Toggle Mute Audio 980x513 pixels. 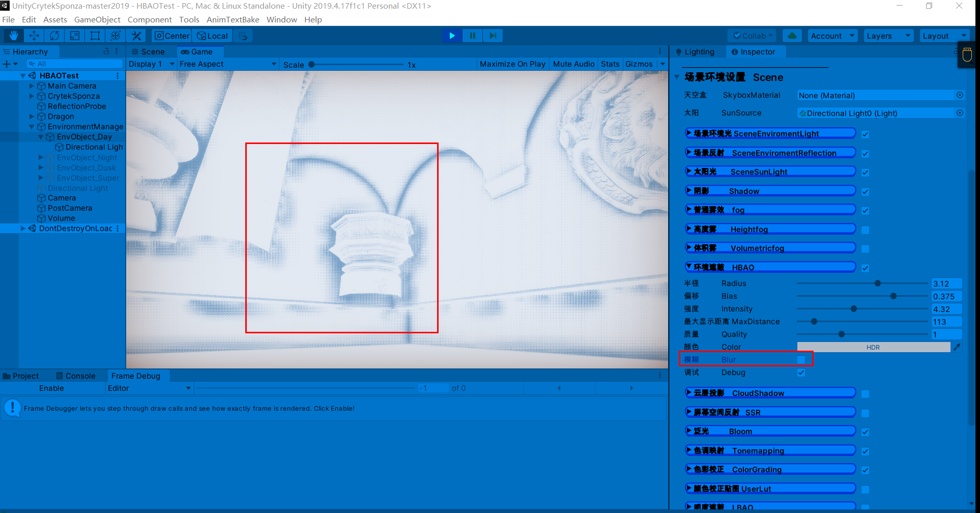tap(573, 64)
